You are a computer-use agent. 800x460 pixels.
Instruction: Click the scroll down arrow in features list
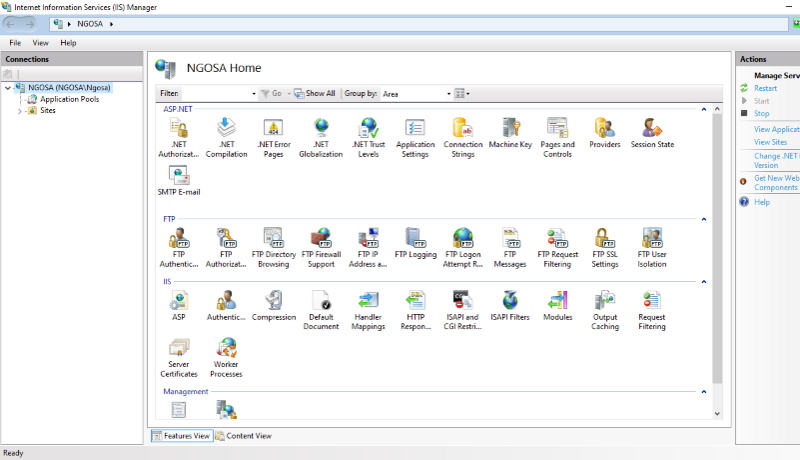click(x=717, y=414)
